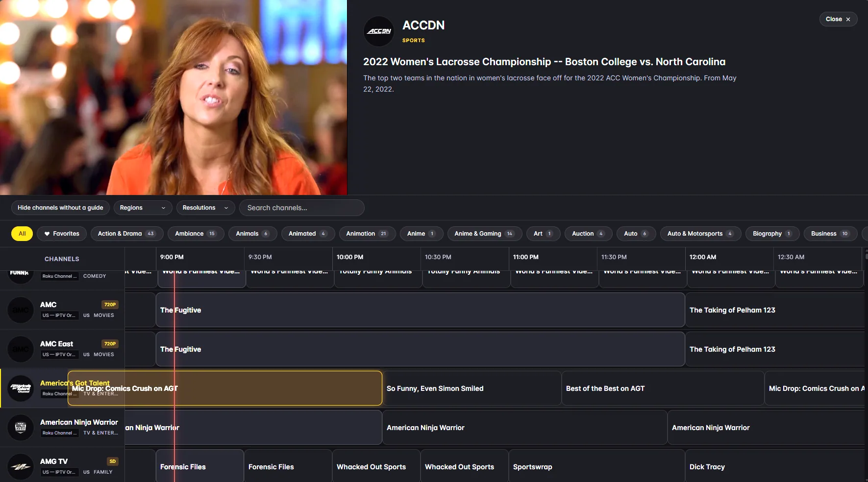Open The Taking of Pelham 123 on AMC East
The width and height of the screenshot is (868, 482).
point(775,349)
